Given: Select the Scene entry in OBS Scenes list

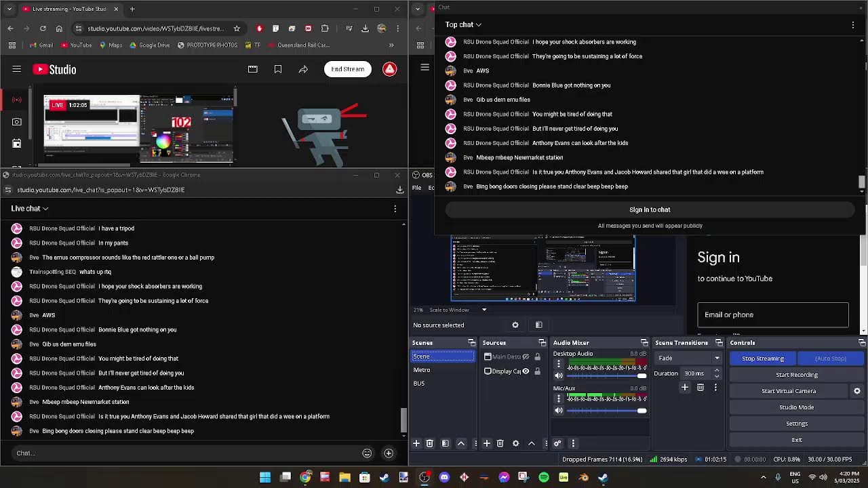Looking at the screenshot, I should click(x=443, y=357).
